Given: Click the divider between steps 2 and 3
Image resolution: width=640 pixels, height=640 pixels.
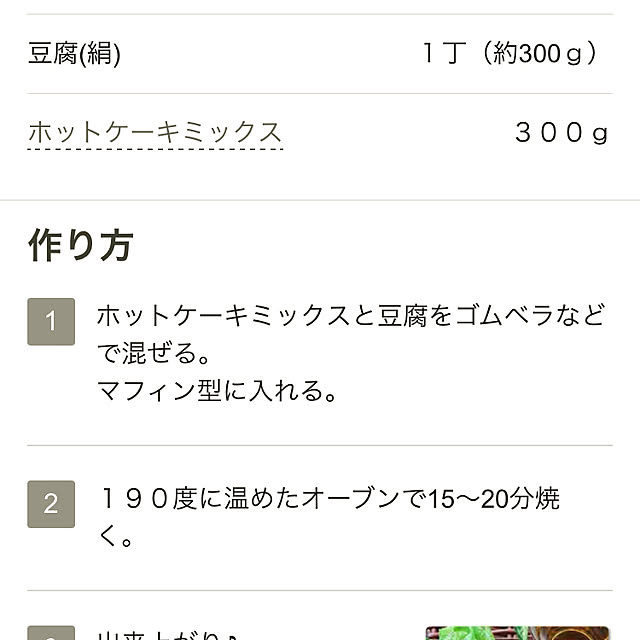Looking at the screenshot, I should point(320,590).
